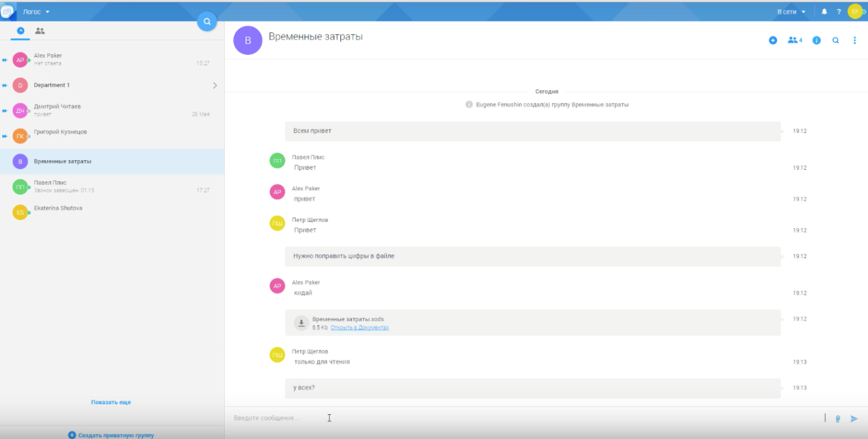The width and height of the screenshot is (868, 439).
Task: Click Создать приватную группу button
Action: [x=111, y=435]
